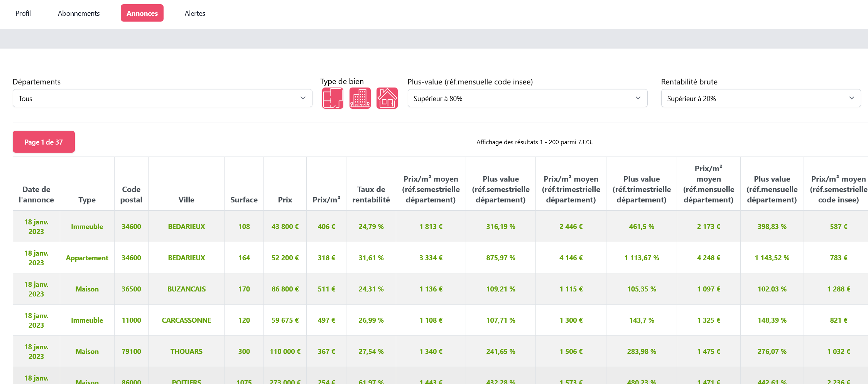Click the 43 800 € price cell

(285, 227)
